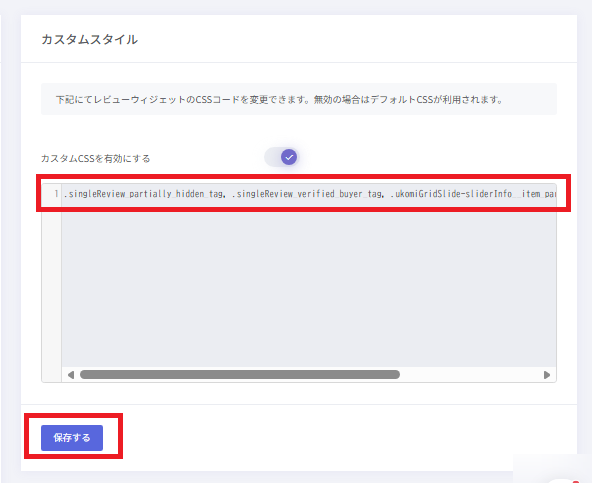Viewport: 592px width, 483px height.
Task: Click the CSS description note text
Action: coord(279,100)
